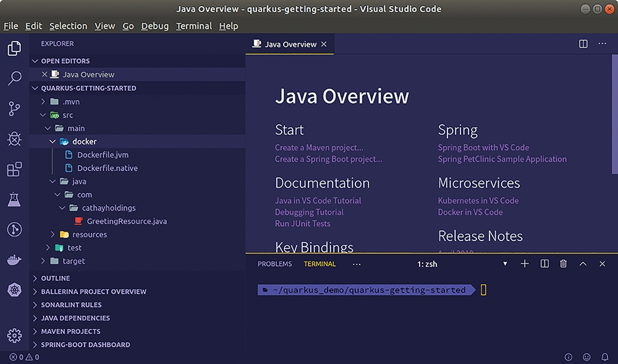
Task: Open the Search view in activity bar
Action: [x=14, y=78]
